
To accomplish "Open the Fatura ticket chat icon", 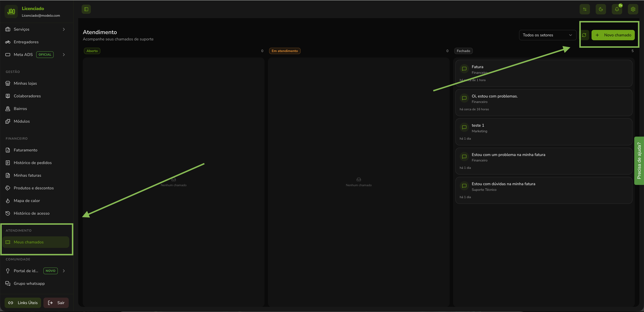I will click(464, 69).
